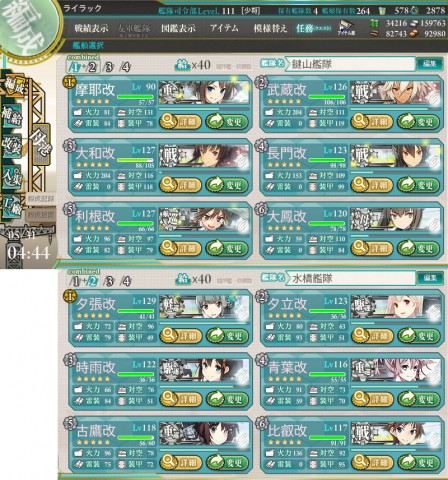Viewport: 448px width, 480px height.
Task: Switch to fleet 3 in top panel
Action: coord(108,67)
